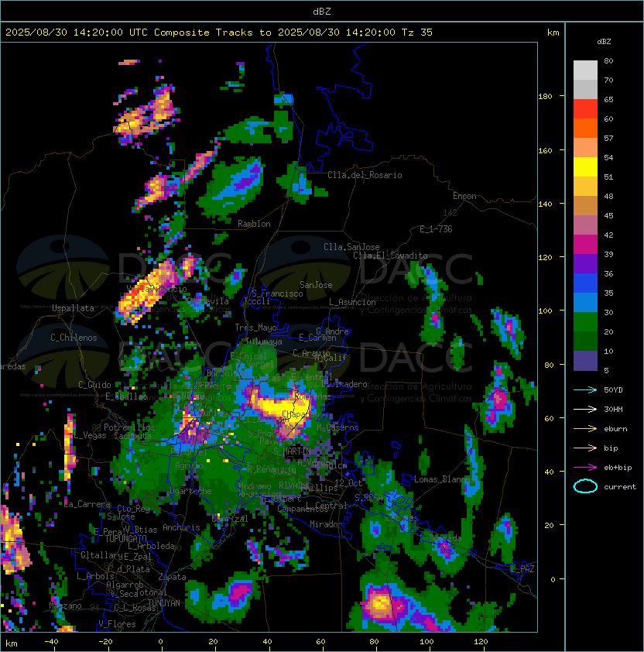Click the C_Chilenos place label
644x652 pixels.
(x=74, y=338)
